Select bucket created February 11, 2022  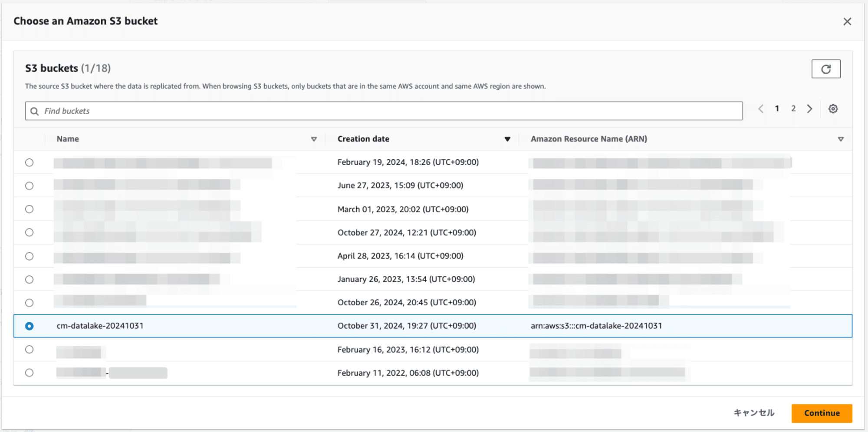click(29, 373)
